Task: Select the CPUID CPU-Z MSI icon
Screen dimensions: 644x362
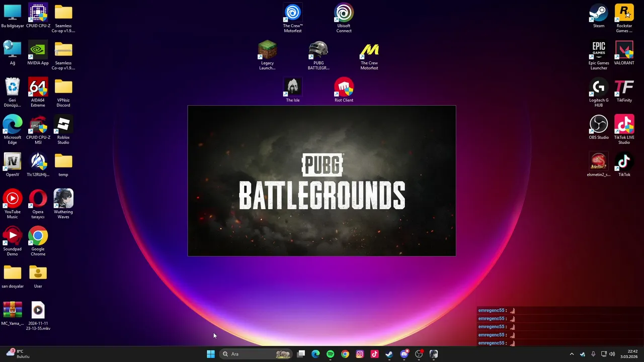Action: tap(38, 130)
